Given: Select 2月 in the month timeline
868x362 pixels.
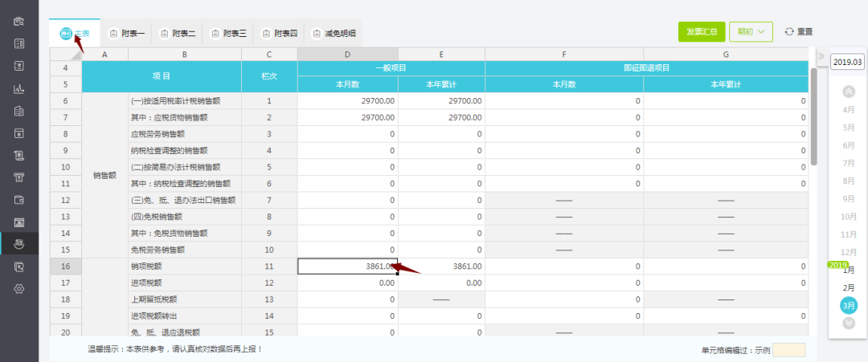Looking at the screenshot, I should tap(848, 287).
